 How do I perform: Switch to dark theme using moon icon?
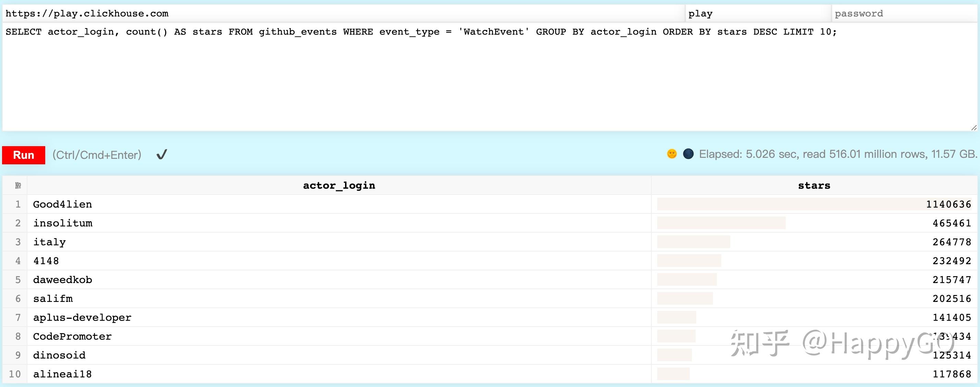tap(689, 154)
